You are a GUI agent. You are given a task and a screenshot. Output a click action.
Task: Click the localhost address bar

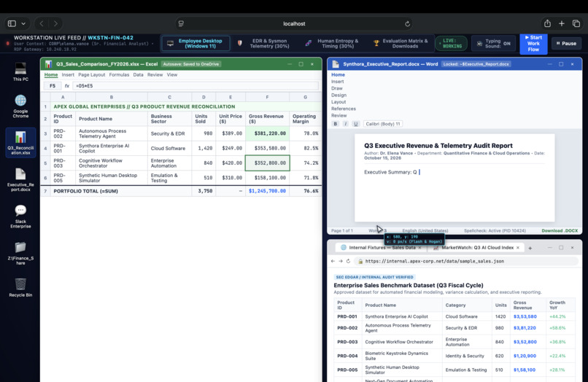(294, 23)
